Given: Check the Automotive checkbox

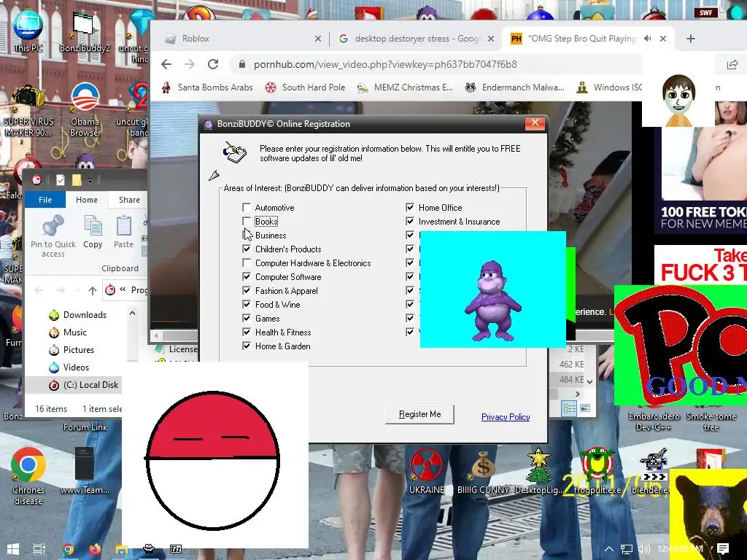Looking at the screenshot, I should click(247, 207).
